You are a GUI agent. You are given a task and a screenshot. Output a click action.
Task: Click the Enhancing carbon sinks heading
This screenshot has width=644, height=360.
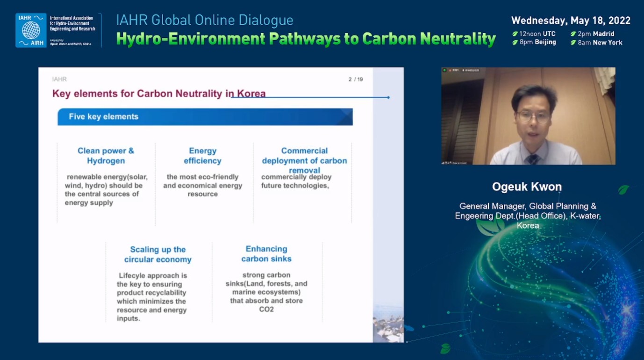coord(266,254)
